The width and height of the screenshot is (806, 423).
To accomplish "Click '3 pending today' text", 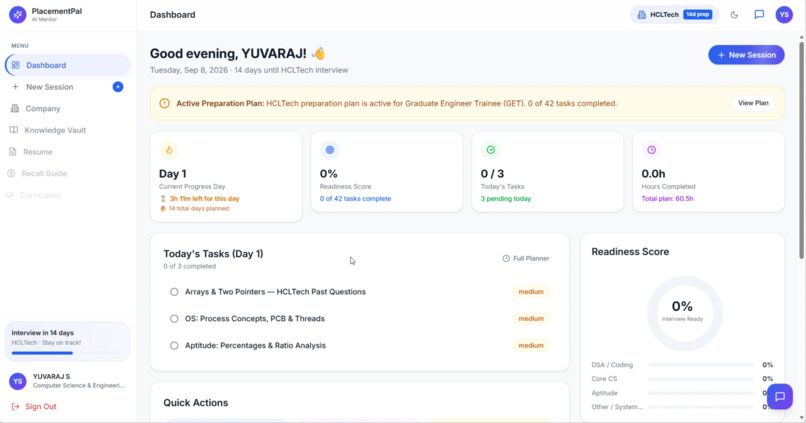I will tap(506, 198).
